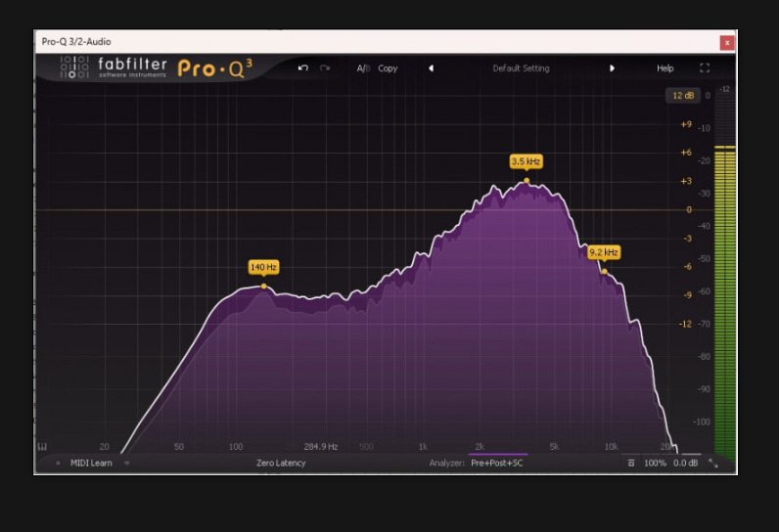Click the -12 dB gain scale label

(685, 324)
